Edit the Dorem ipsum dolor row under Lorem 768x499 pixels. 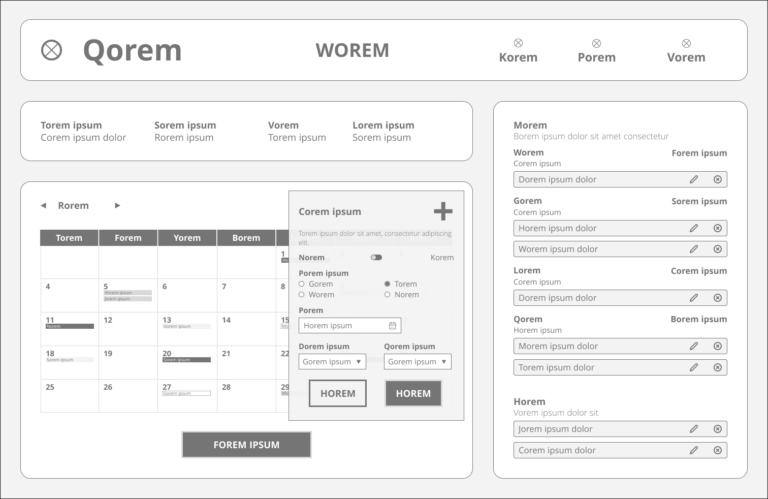pyautogui.click(x=694, y=298)
